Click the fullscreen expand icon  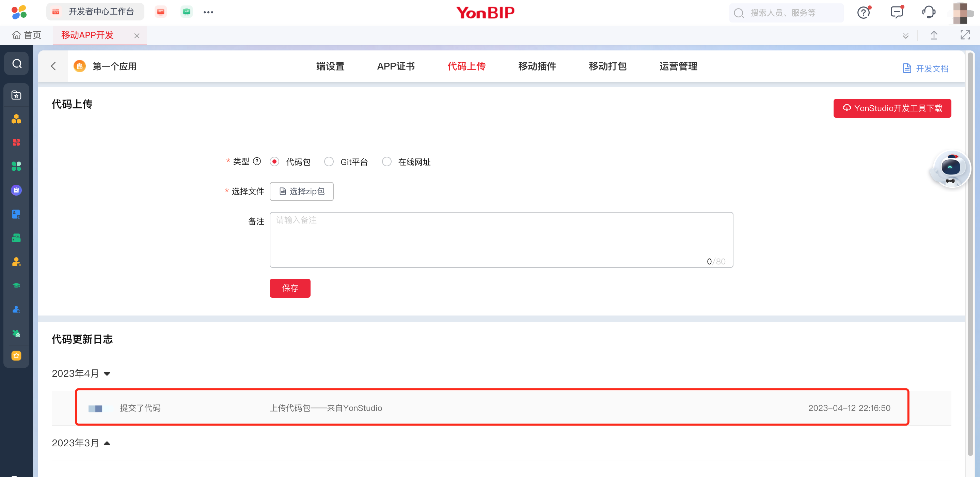[x=965, y=35]
